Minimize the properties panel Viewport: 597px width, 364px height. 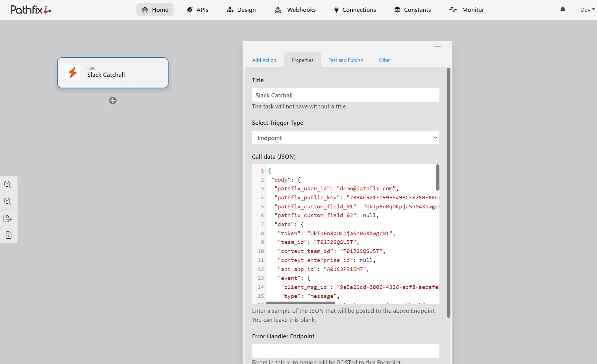point(438,46)
